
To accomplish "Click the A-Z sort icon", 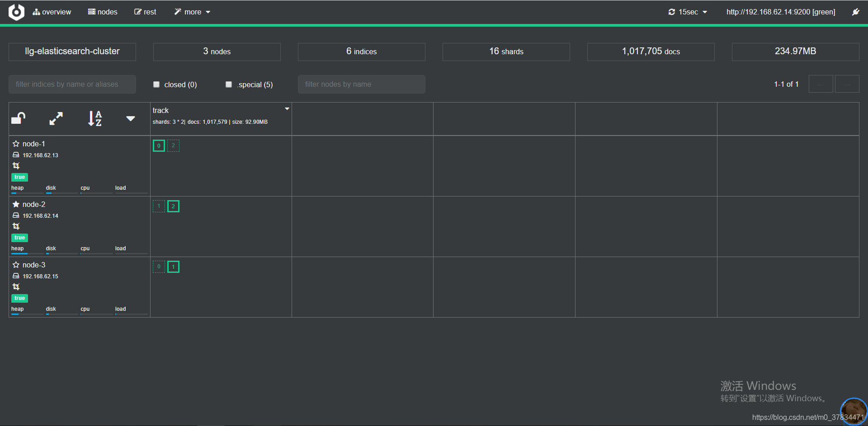I will coord(94,118).
